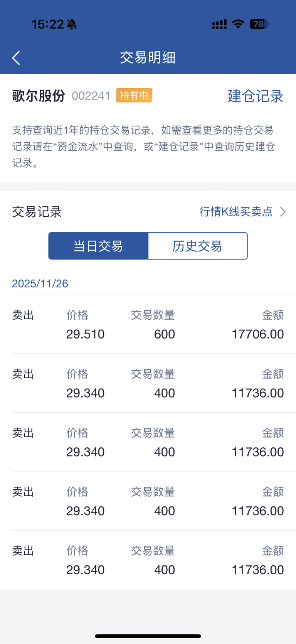Tap the 2025/11/26 date header
Screen dimensions: 296x644
click(40, 283)
